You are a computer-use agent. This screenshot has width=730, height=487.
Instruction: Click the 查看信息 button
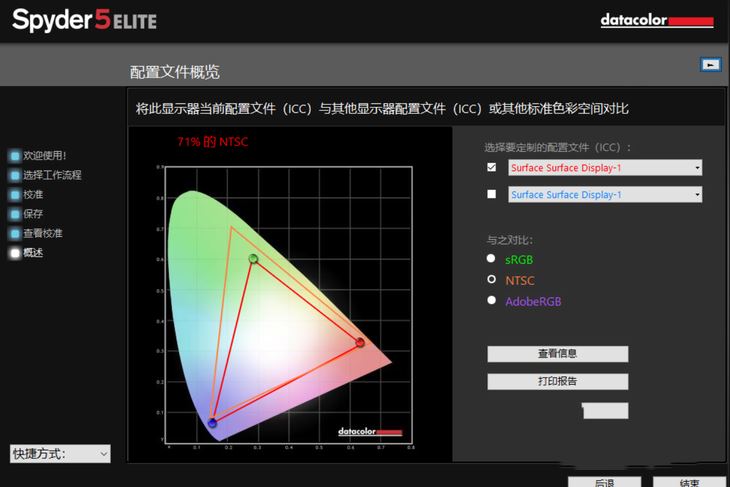tap(558, 354)
